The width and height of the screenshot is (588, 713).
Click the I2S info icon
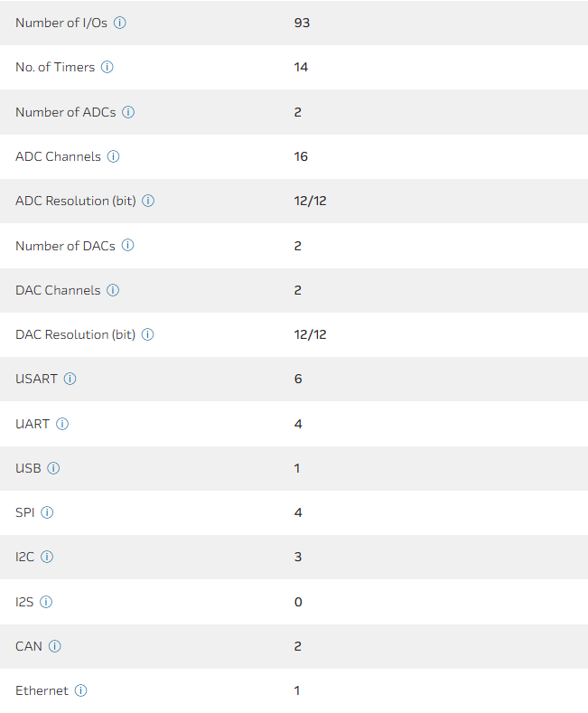[46, 602]
